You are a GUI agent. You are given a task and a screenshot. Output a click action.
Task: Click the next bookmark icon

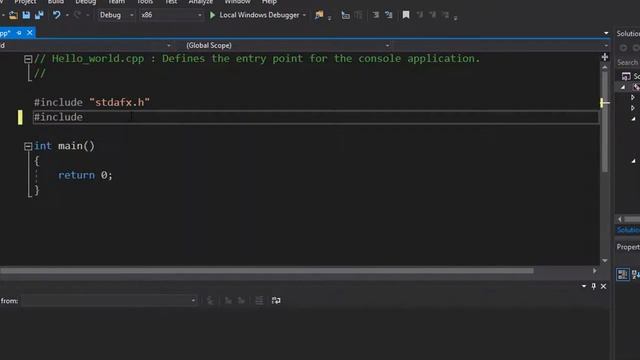(x=433, y=15)
